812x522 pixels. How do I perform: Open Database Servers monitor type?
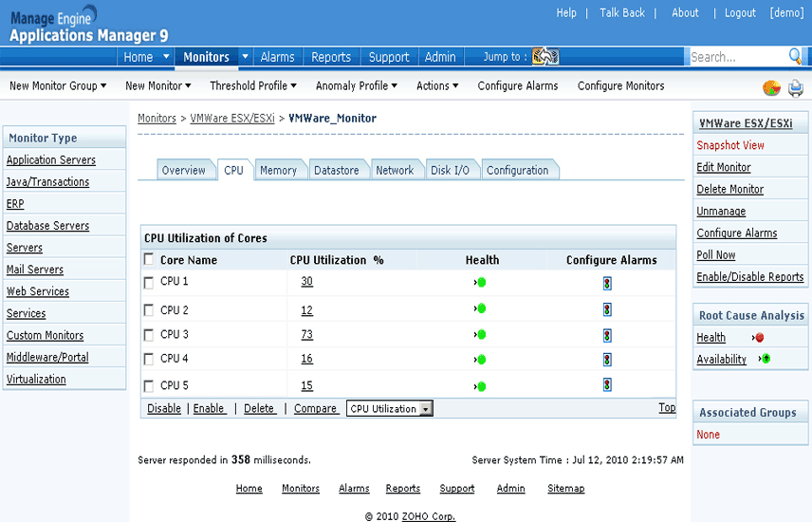point(47,226)
